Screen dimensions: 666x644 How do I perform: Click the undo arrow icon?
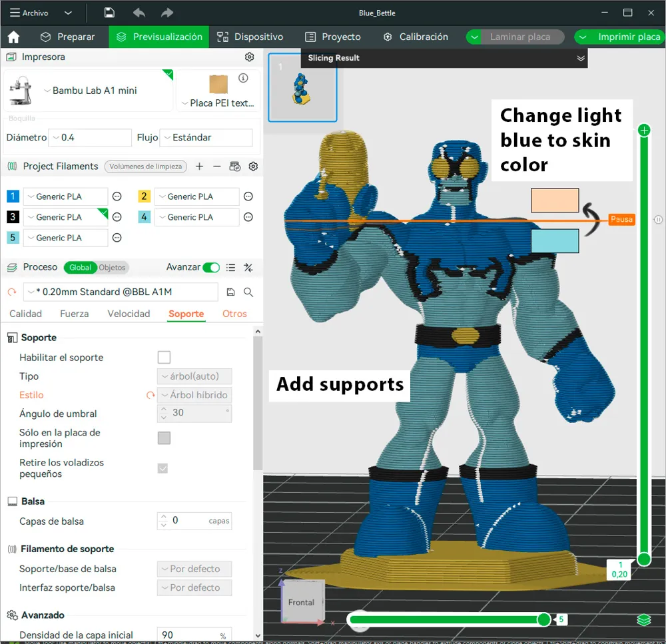139,13
